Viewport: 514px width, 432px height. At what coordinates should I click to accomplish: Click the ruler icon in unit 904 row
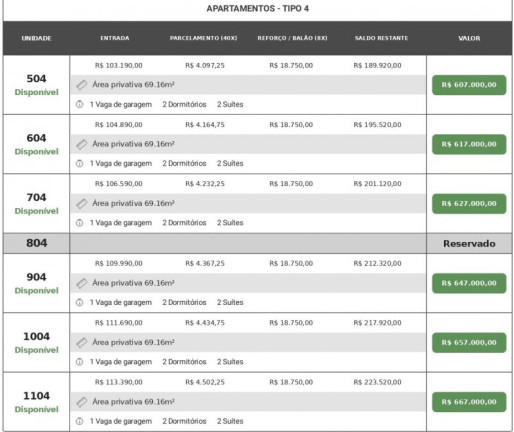point(81,283)
